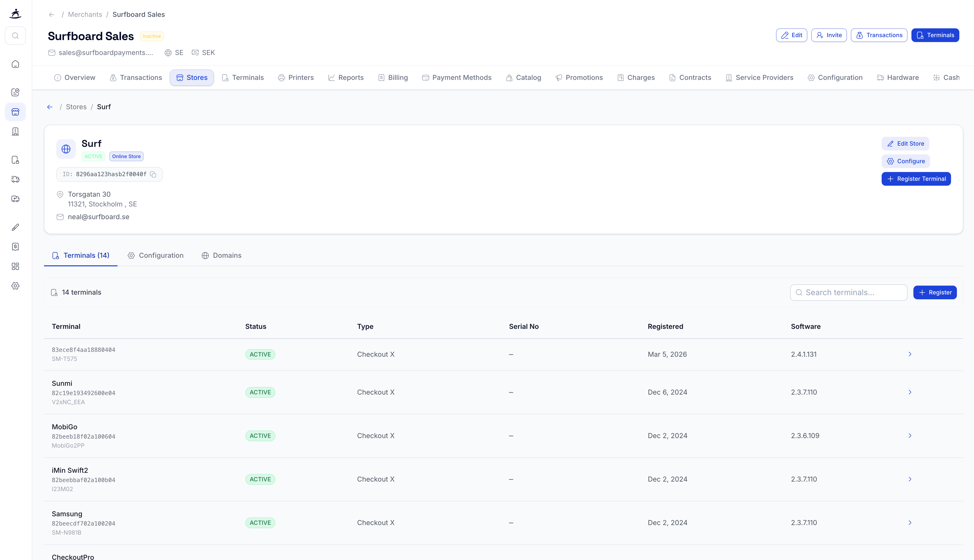Expand the Samsung terminal row chevron
This screenshot has width=974, height=560.
[910, 522]
